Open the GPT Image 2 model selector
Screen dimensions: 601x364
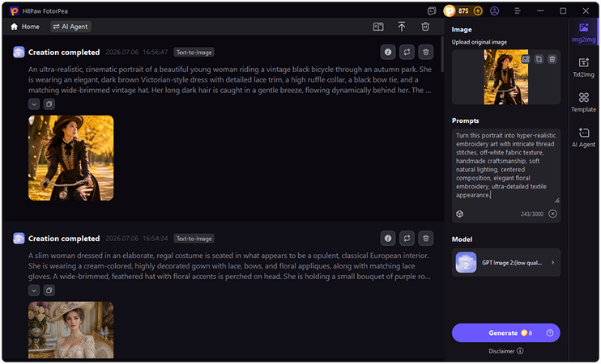(x=506, y=263)
